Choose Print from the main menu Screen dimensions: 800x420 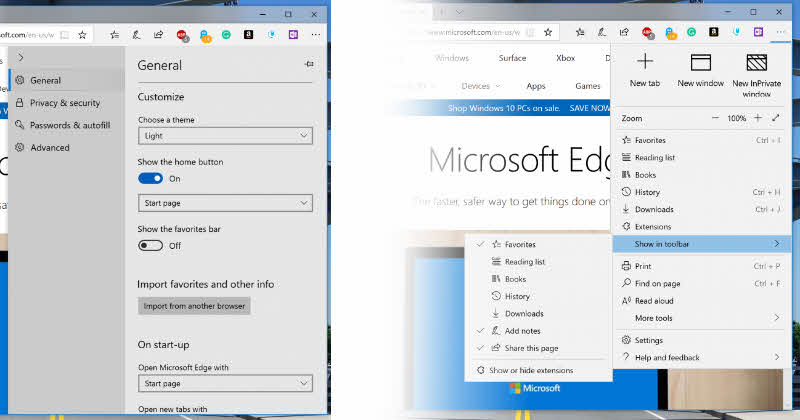click(702, 266)
